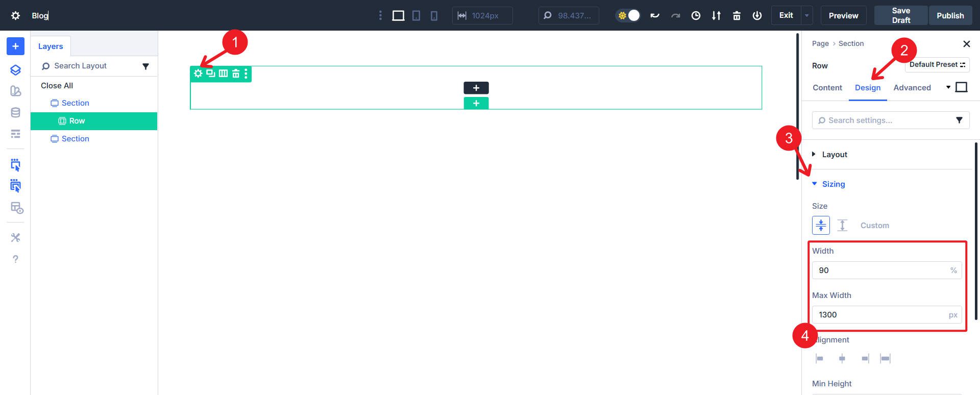Open portability import/export arrows icon
980x395 pixels.
coord(716,15)
